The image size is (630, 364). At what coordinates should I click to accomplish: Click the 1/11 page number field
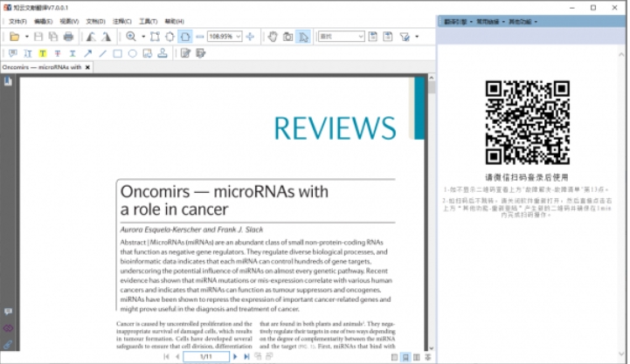(206, 356)
